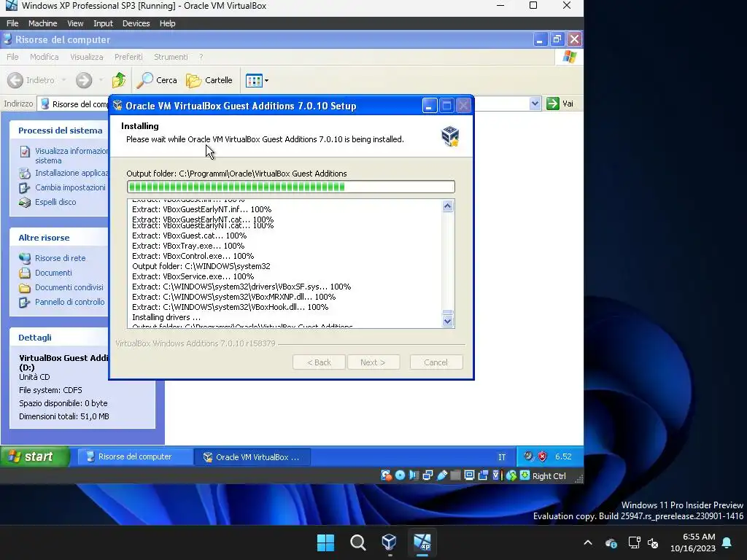Screen dimensions: 747x560
Task: Click the VirtualBox Manager icon in Windows 11 taskbar
Action: coord(390,542)
